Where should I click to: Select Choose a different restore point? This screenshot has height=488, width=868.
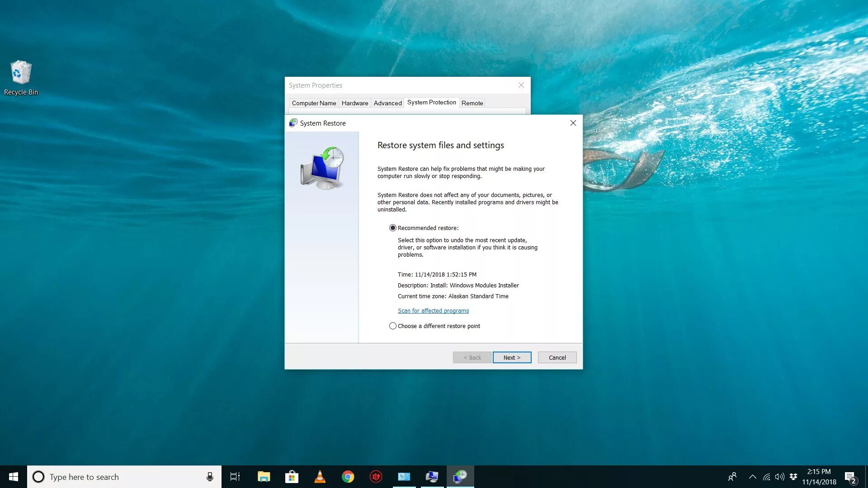point(393,326)
